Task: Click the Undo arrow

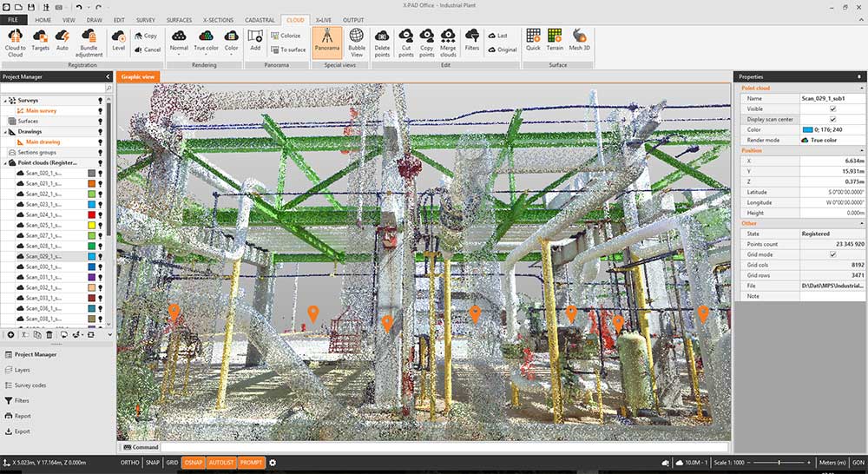Action: click(79, 7)
